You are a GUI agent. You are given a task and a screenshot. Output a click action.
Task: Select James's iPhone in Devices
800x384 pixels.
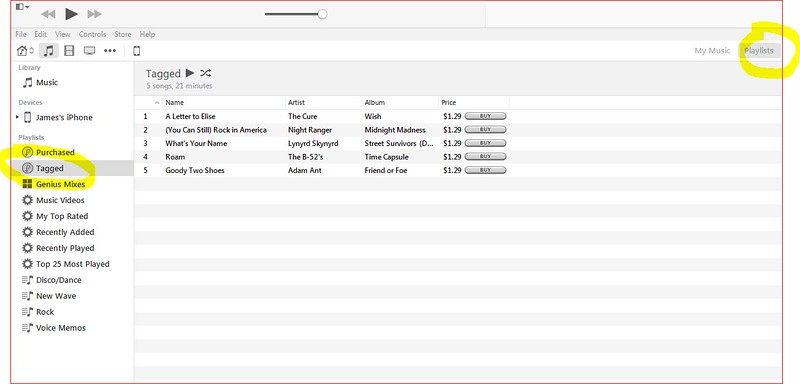[x=64, y=117]
